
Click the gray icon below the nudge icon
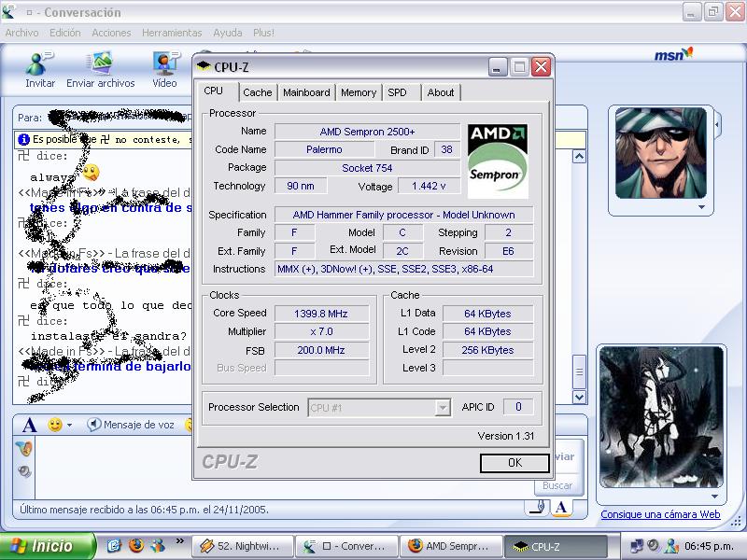pyautogui.click(x=24, y=471)
